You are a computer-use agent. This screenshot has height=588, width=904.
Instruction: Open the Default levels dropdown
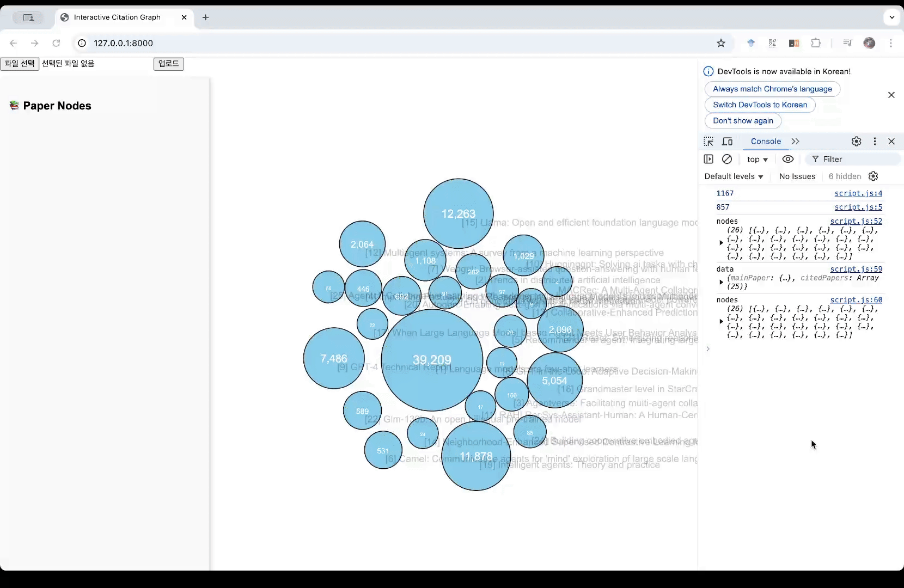(x=734, y=176)
